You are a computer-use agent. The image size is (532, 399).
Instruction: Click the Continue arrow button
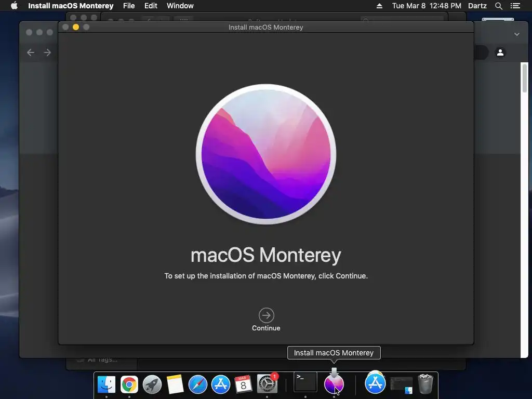tap(267, 315)
